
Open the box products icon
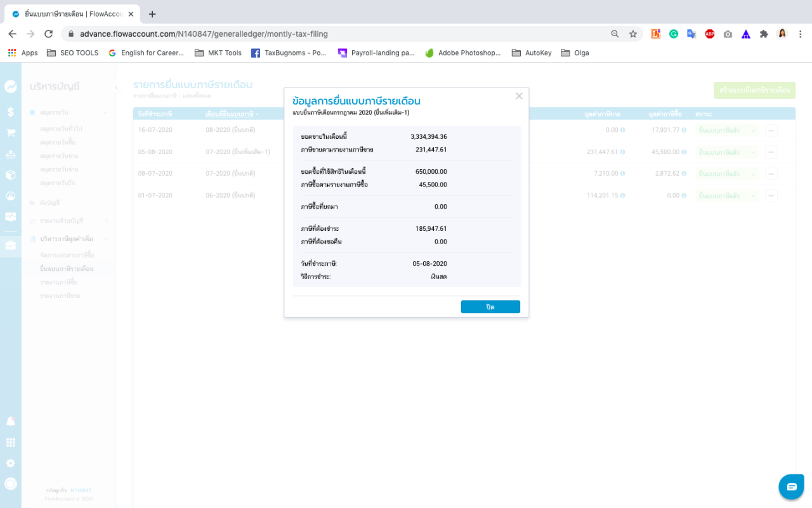pyautogui.click(x=11, y=175)
